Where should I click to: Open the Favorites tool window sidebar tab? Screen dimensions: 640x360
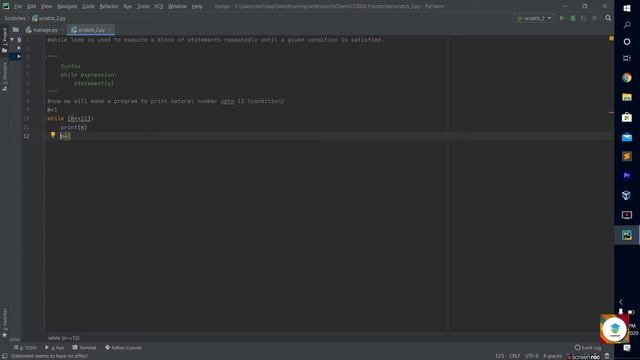click(x=4, y=323)
